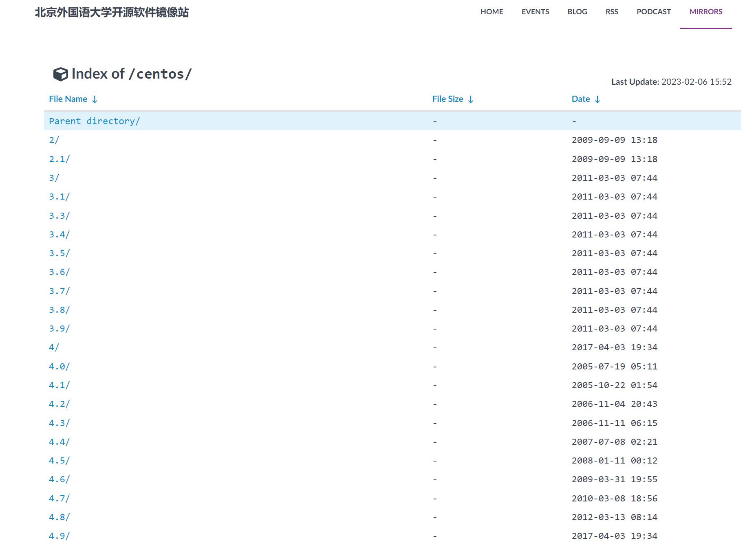Open the 4.2/ directory
The height and width of the screenshot is (545, 756).
pyautogui.click(x=60, y=404)
